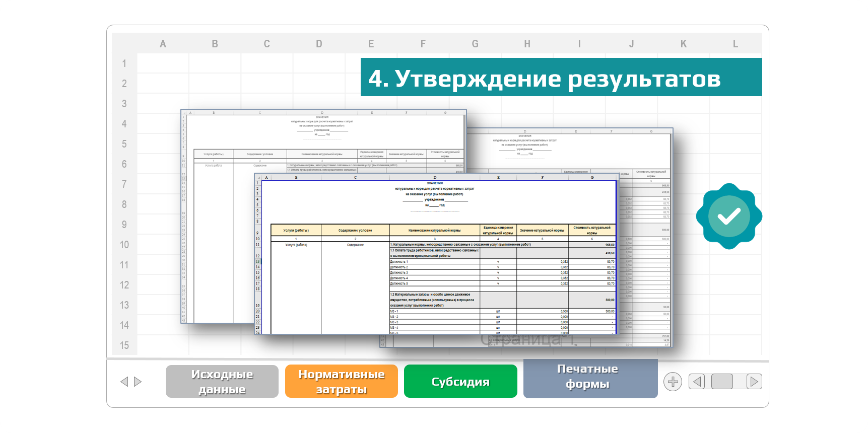
Task: Click the plus add sheet icon
Action: pyautogui.click(x=673, y=382)
